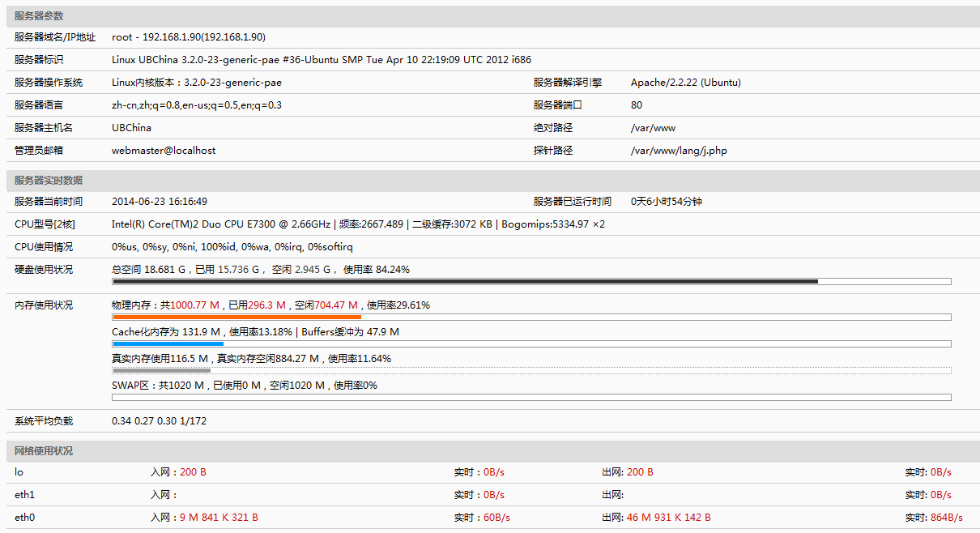Image resolution: width=980 pixels, height=533 pixels.
Task: Select the load average 0.34 0.27 0.30 value
Action: coord(160,421)
